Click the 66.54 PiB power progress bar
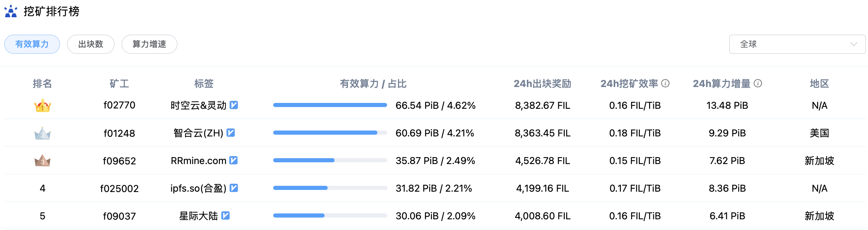The image size is (868, 230). point(330,105)
